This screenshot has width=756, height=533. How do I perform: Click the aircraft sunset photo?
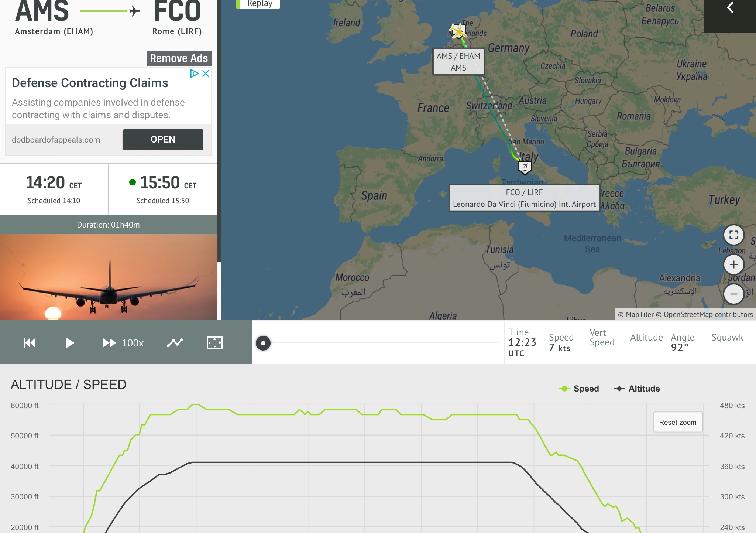tap(109, 277)
